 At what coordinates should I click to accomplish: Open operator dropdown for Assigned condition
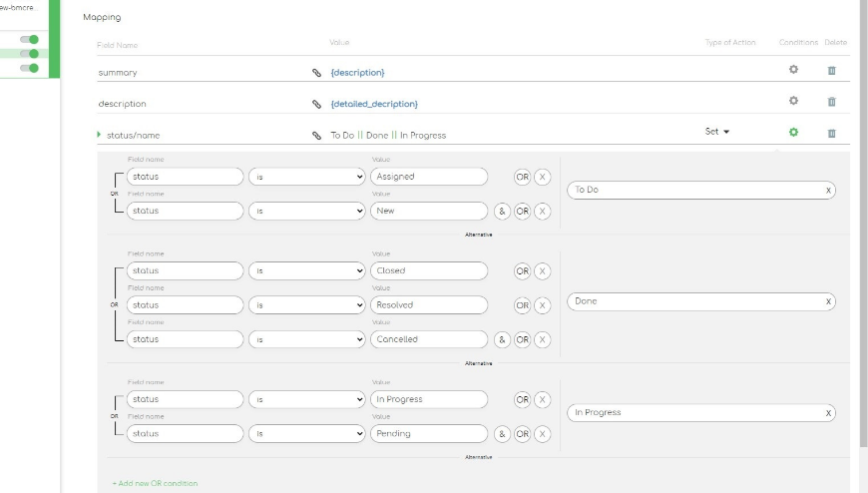coord(306,177)
